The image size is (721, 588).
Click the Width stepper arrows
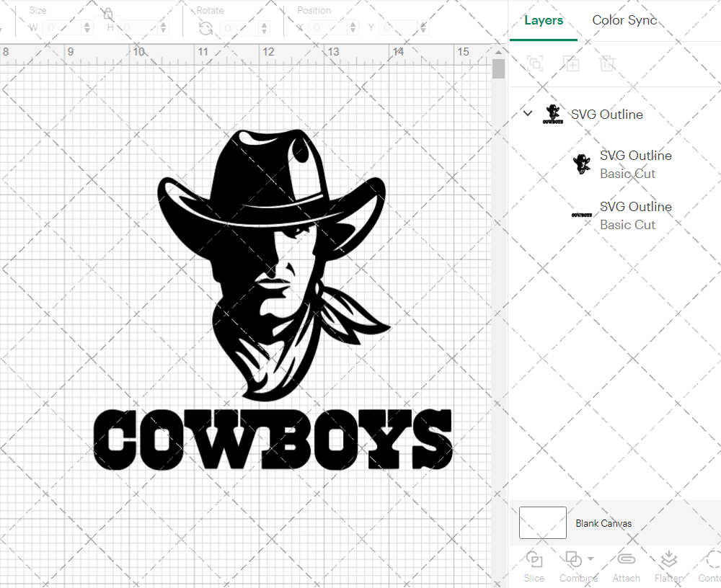(87, 28)
